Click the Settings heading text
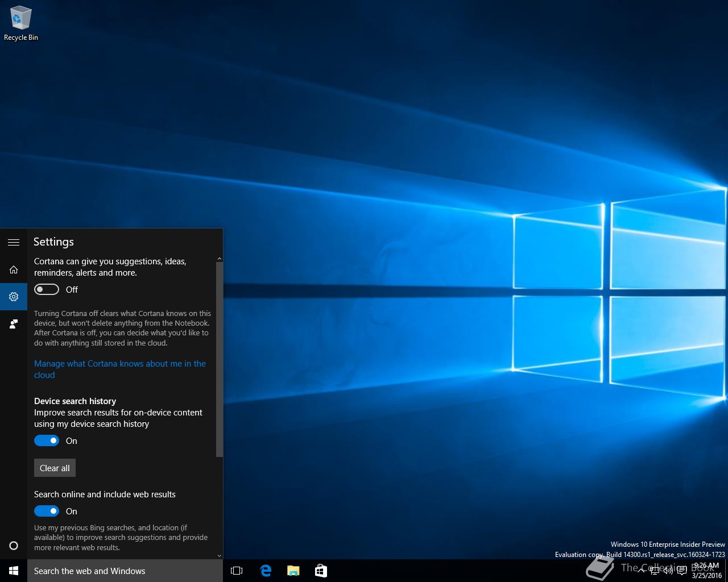The image size is (728, 582). point(53,242)
